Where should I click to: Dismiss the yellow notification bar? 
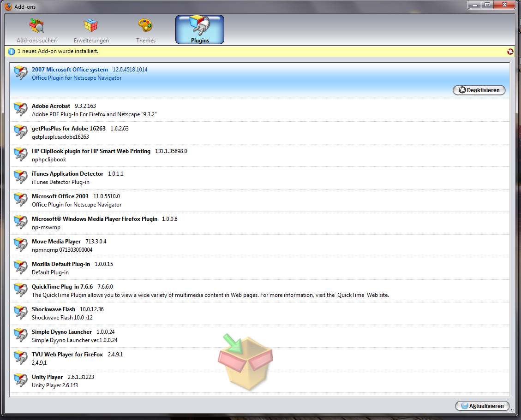click(x=510, y=52)
